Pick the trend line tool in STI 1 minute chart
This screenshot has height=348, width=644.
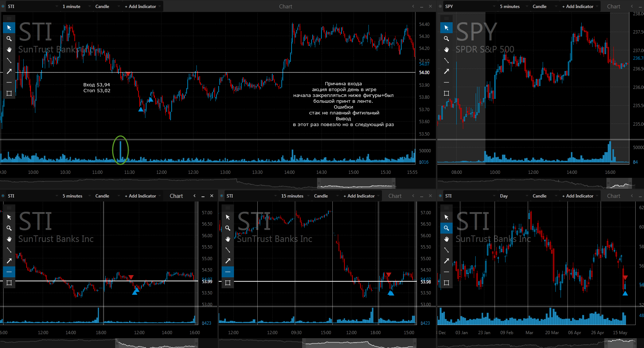[9, 60]
